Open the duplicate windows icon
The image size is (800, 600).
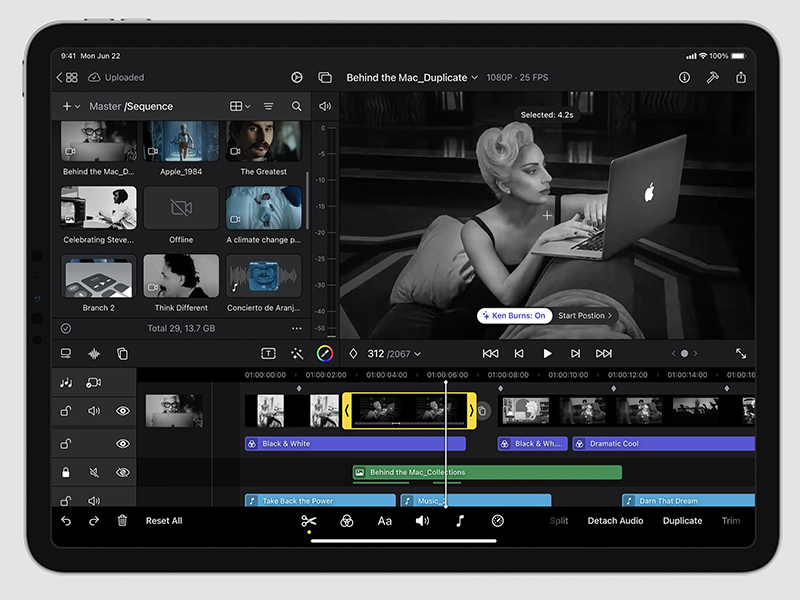click(x=325, y=78)
